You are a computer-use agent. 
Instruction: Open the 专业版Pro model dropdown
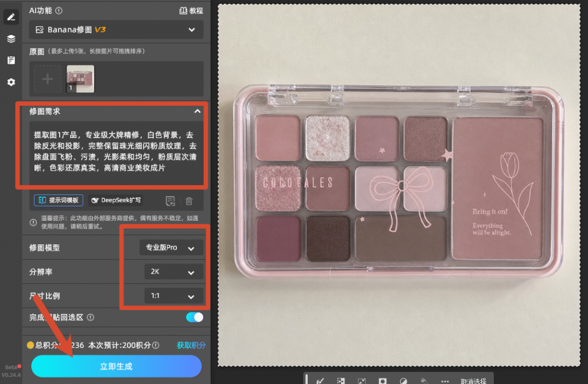click(x=171, y=248)
